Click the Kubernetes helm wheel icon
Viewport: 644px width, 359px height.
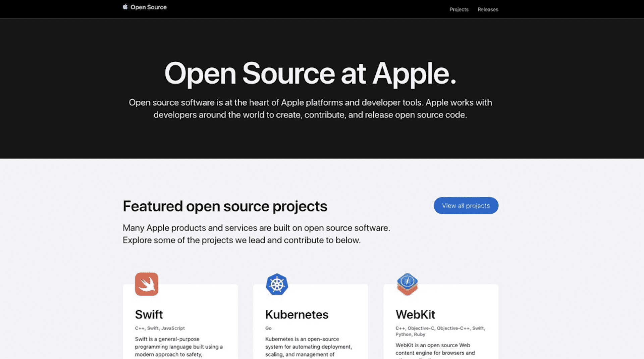[x=277, y=284]
